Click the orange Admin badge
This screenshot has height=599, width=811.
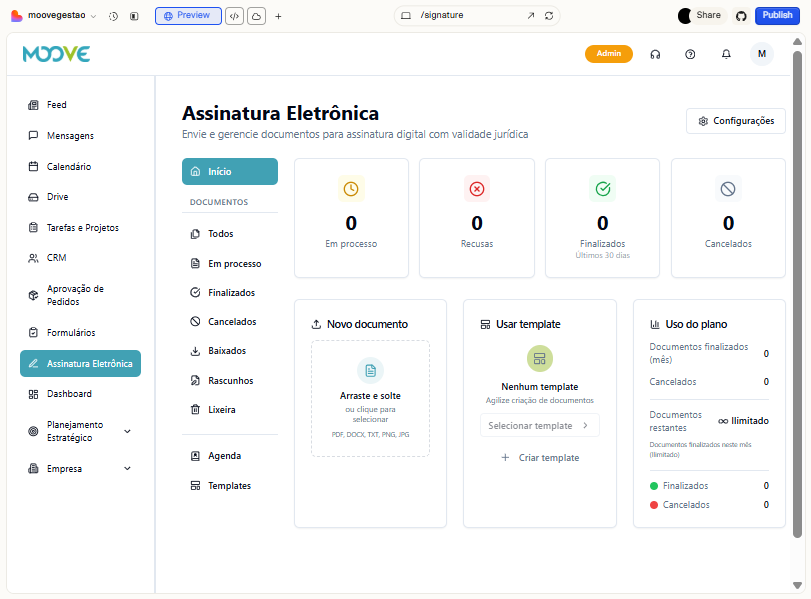click(x=609, y=54)
